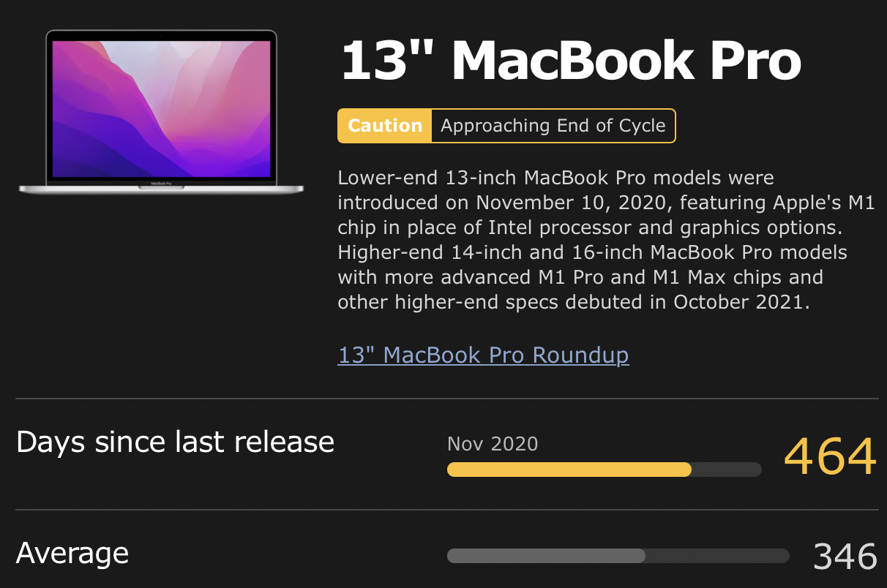The height and width of the screenshot is (588, 887).
Task: Click the Approaching End of Cycle label
Action: (x=553, y=126)
